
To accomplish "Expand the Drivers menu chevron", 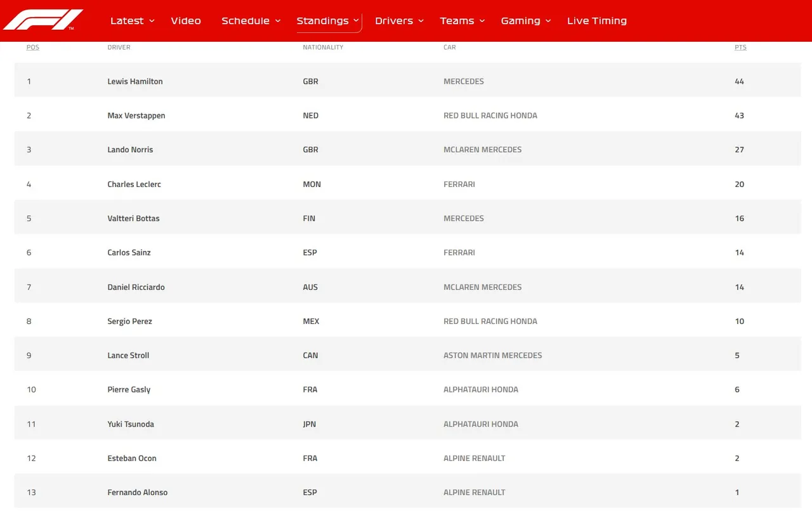I will (421, 21).
